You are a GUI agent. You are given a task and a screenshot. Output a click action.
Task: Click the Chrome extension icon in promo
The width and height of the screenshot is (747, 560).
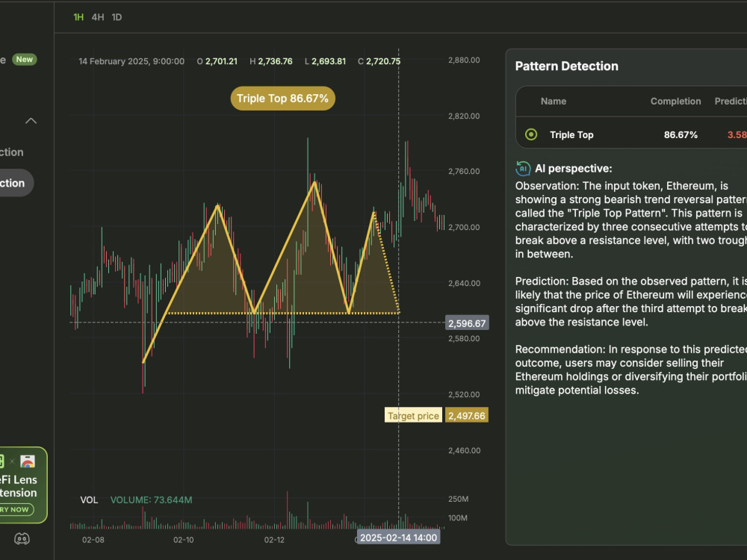coord(28,461)
